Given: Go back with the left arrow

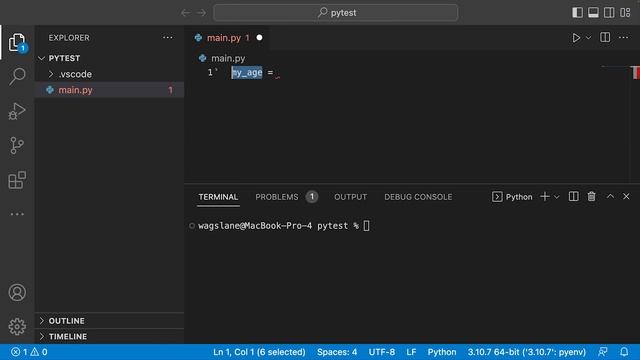Looking at the screenshot, I should (x=186, y=13).
